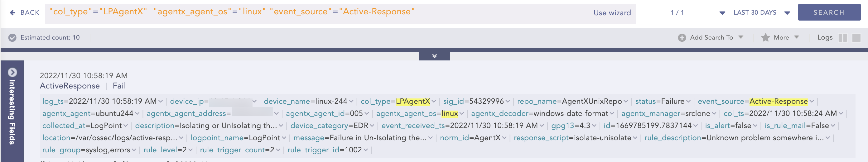Open the status=Failure field chevron
Viewport: 868px width, 162px height.
pos(688,101)
